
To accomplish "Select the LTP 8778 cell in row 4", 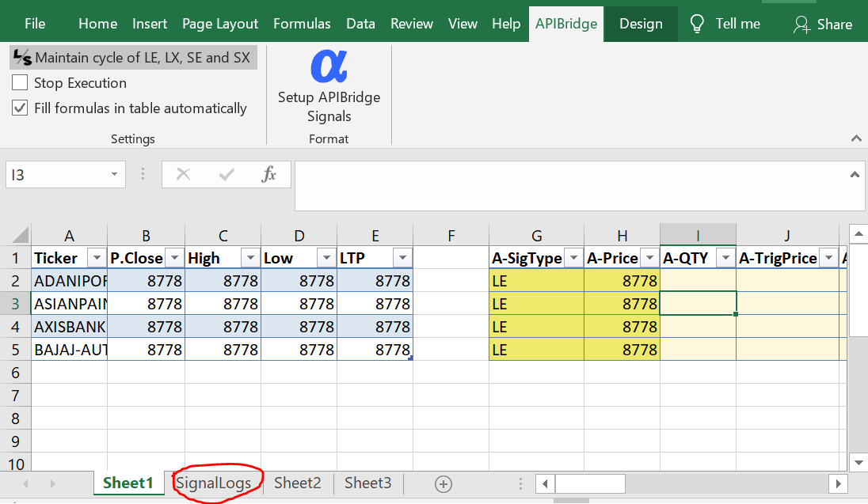I will pos(375,327).
